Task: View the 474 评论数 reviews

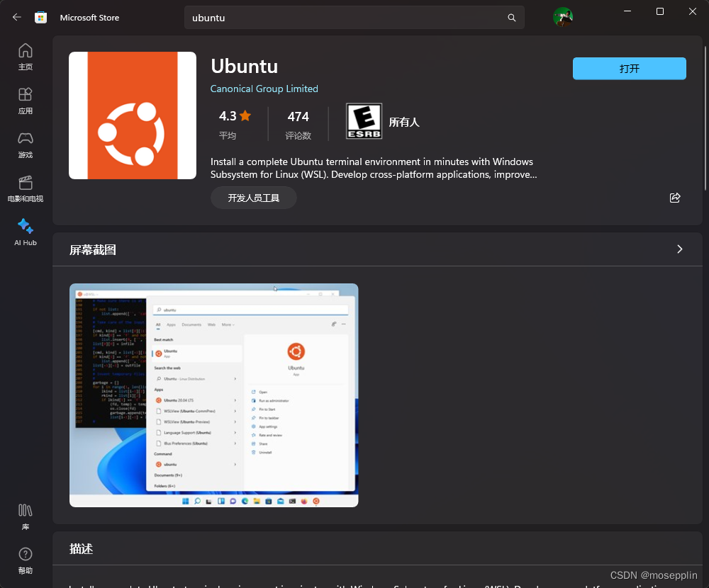Action: pos(298,123)
